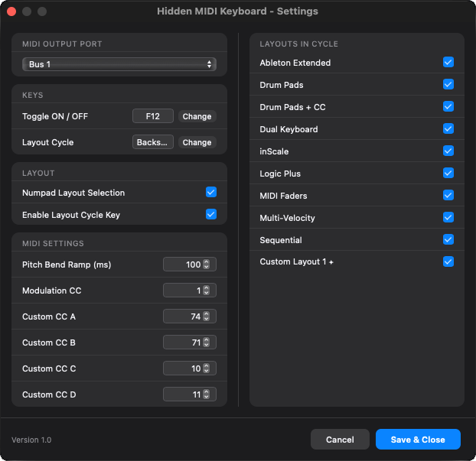Uncheck Custom Layout 1 + checkbox
The width and height of the screenshot is (476, 461).
coord(448,261)
